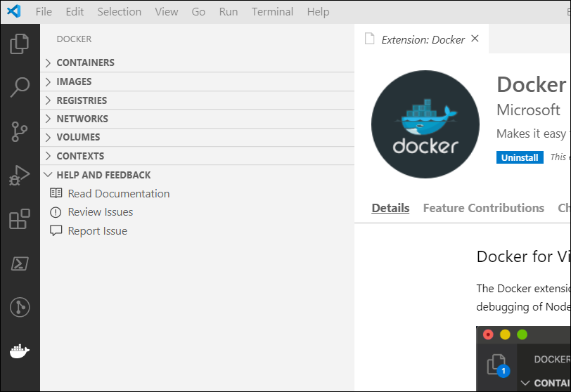Click the Docker extension logo image
Image resolution: width=571 pixels, height=392 pixels.
click(425, 124)
